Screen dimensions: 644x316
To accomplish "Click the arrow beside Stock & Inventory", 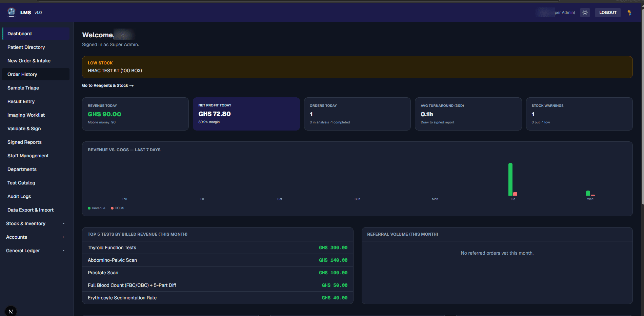I will coord(63,223).
